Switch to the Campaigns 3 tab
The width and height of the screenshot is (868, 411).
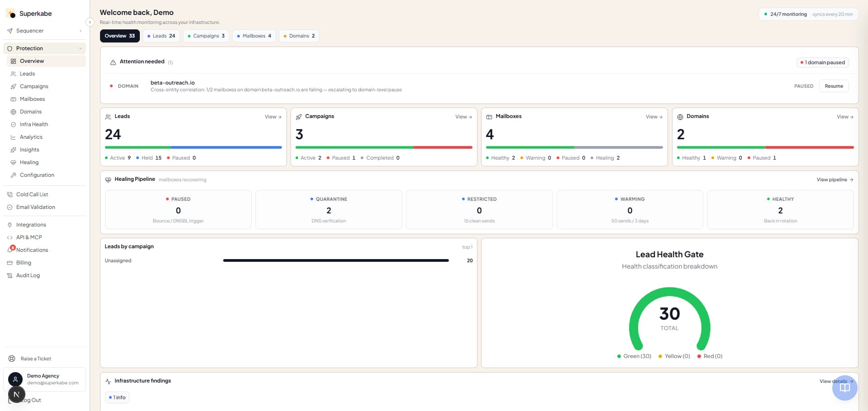point(206,36)
